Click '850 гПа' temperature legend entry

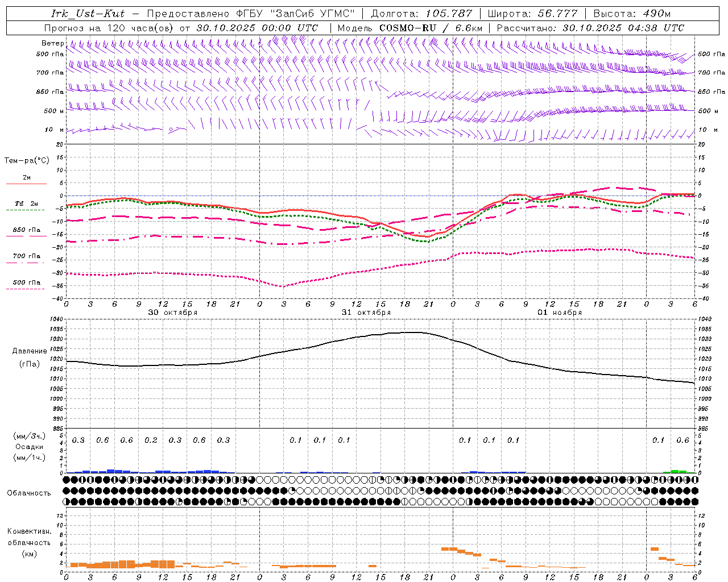click(x=27, y=230)
